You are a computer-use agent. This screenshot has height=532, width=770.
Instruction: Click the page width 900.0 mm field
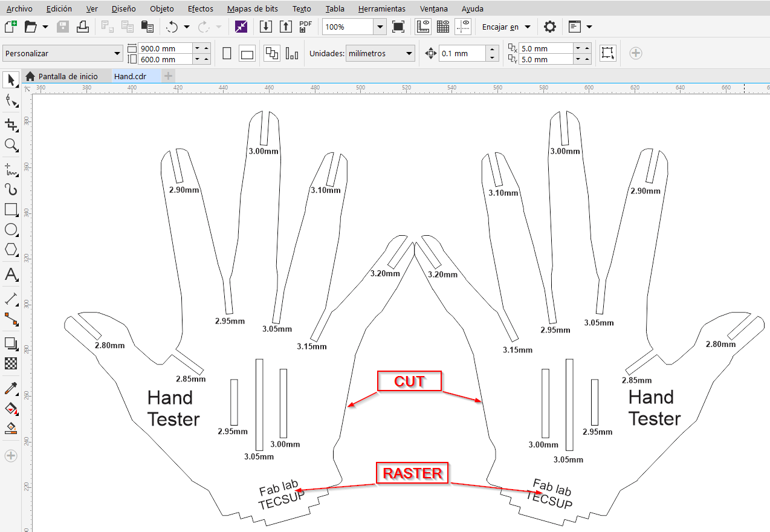coord(166,48)
